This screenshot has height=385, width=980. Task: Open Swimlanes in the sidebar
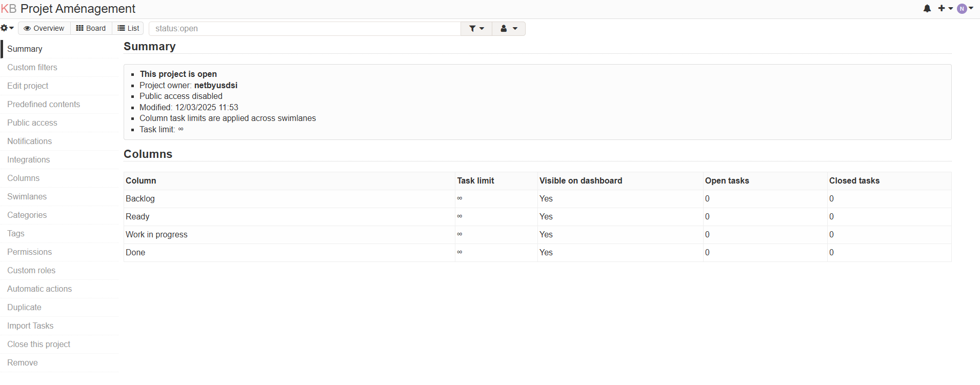click(x=27, y=197)
